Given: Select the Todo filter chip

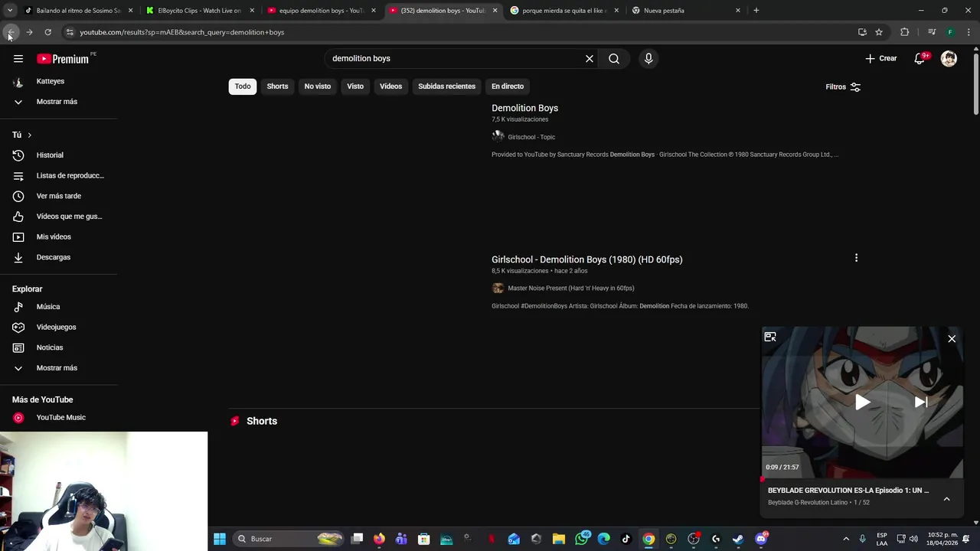Looking at the screenshot, I should [243, 86].
